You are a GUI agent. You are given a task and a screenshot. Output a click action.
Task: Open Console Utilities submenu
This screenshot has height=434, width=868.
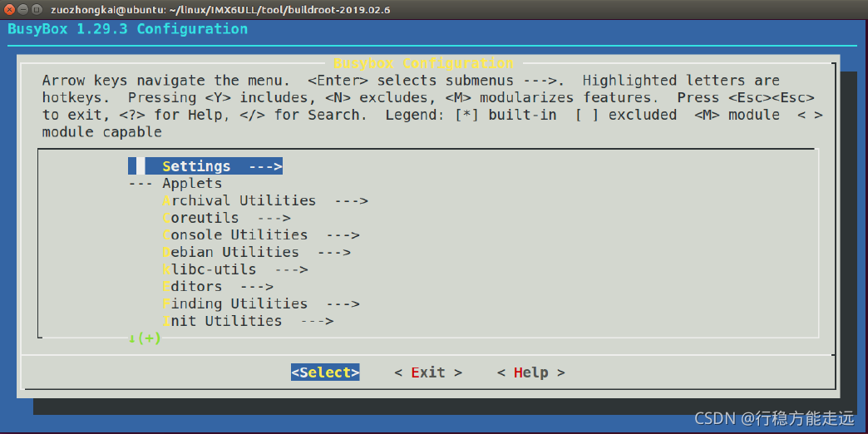point(261,234)
